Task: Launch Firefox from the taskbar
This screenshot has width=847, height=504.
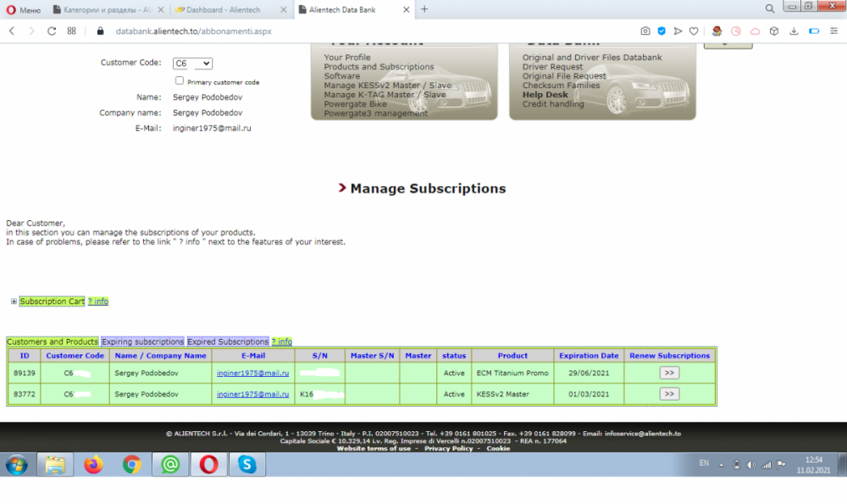Action: click(93, 464)
